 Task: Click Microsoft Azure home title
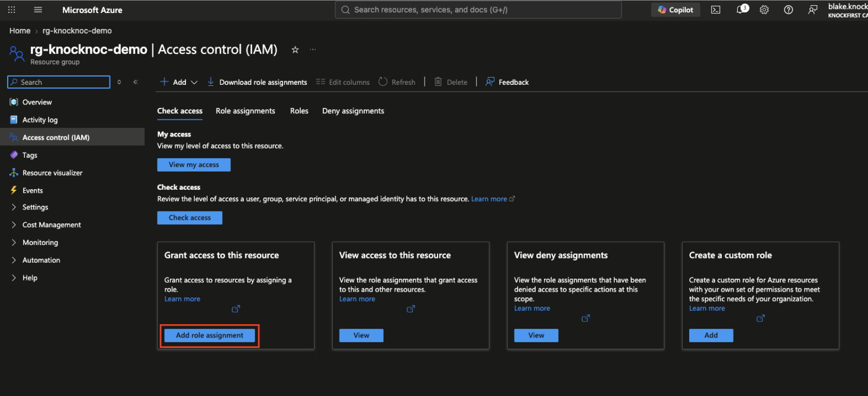[x=92, y=10]
